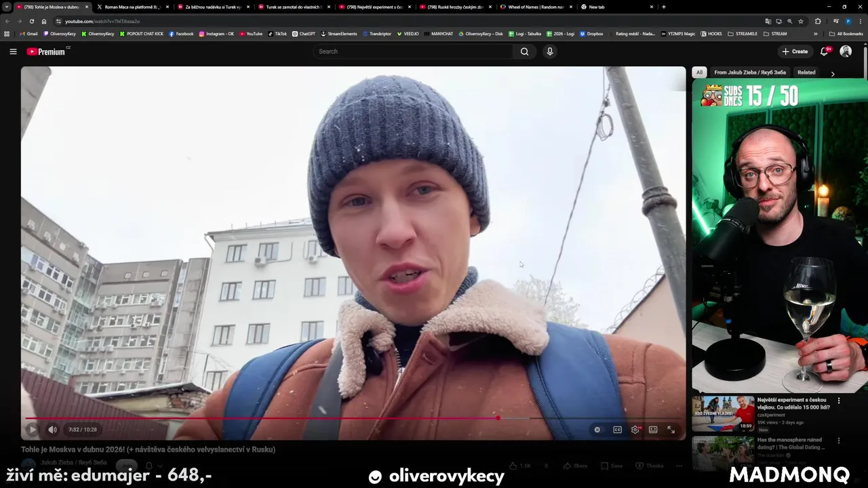This screenshot has width=868, height=488.
Task: Open the Chrome apps grid icon
Action: [7, 34]
